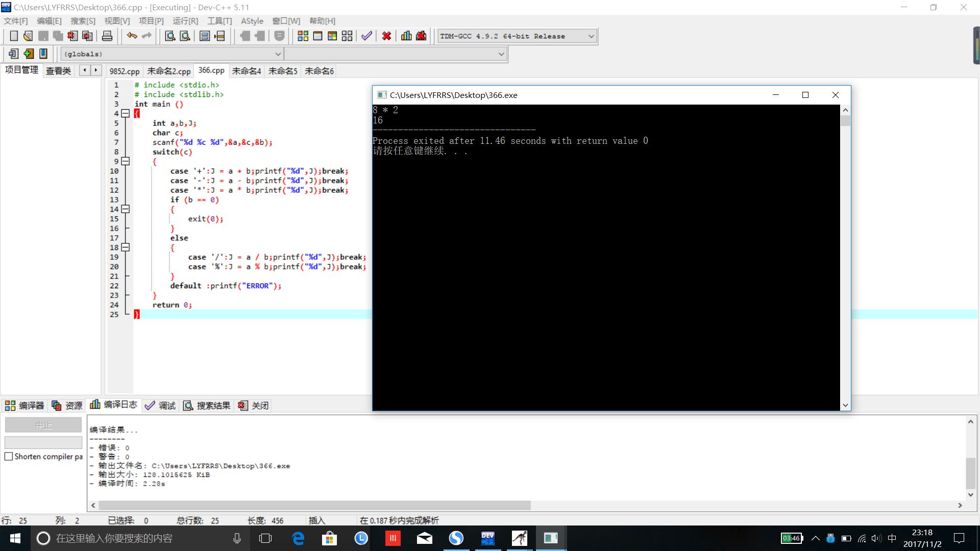The width and height of the screenshot is (980, 551).
Task: Rebuild all project files
Action: tap(347, 36)
